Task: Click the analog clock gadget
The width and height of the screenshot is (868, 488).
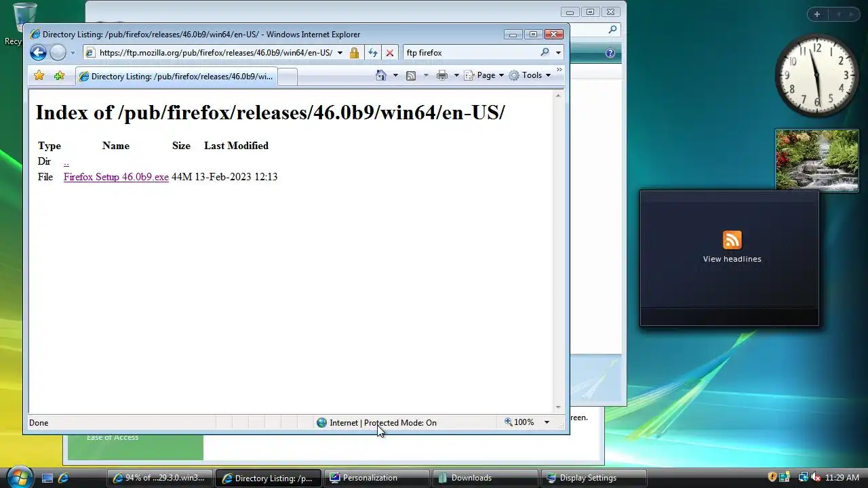Action: tap(816, 75)
